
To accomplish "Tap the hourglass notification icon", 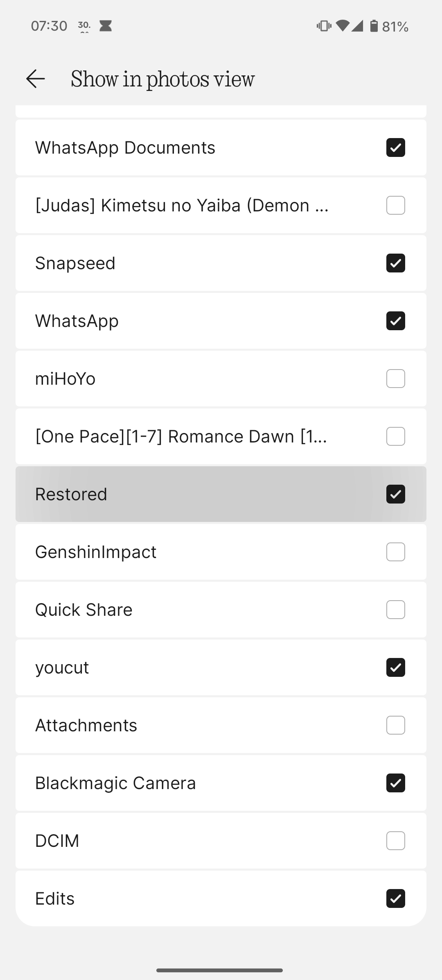I will tap(106, 26).
